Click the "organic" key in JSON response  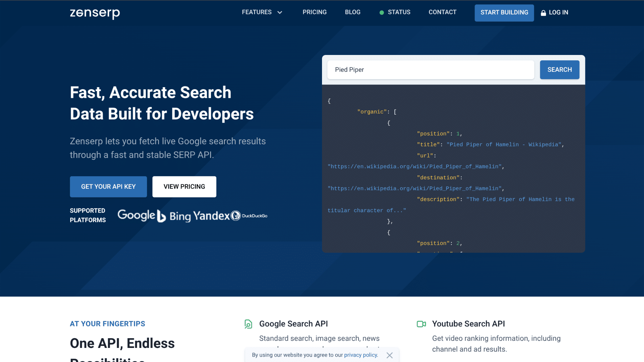(x=372, y=112)
